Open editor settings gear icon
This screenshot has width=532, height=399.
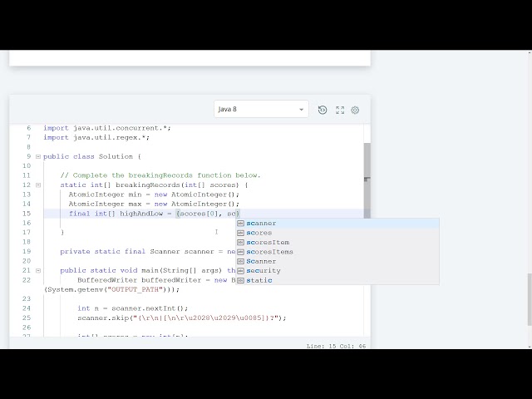coord(355,110)
